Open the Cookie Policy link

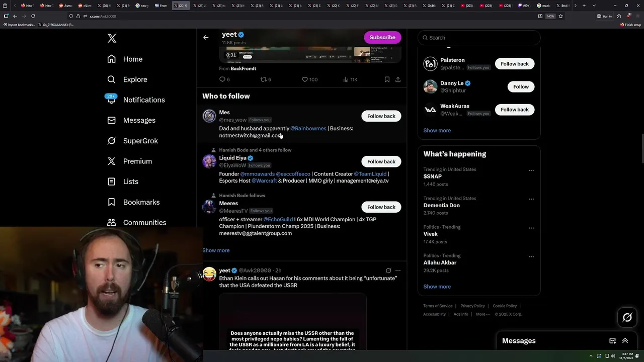pyautogui.click(x=505, y=306)
